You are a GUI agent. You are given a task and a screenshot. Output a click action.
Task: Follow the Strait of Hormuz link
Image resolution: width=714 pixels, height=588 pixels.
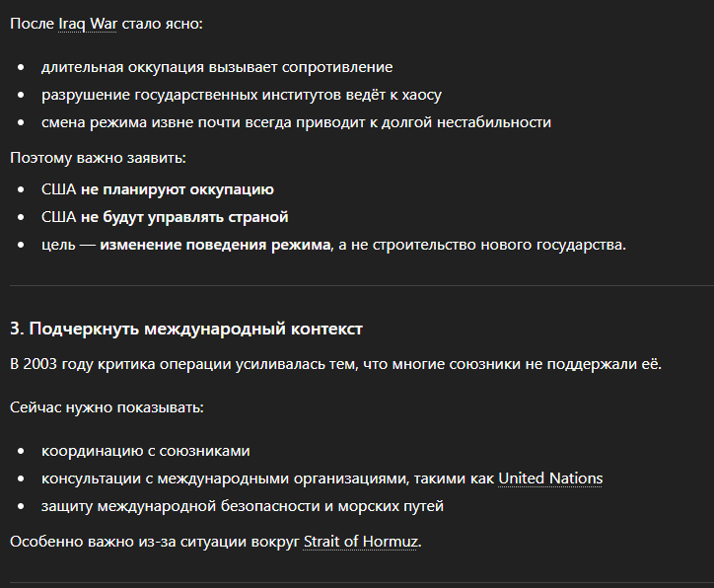361,542
